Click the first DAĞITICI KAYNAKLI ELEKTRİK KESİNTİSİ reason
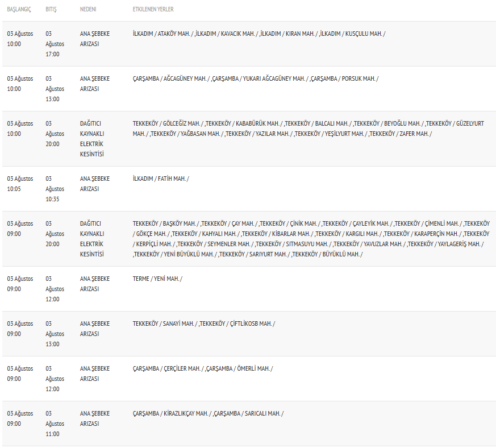The image size is (496, 448). (x=92, y=139)
